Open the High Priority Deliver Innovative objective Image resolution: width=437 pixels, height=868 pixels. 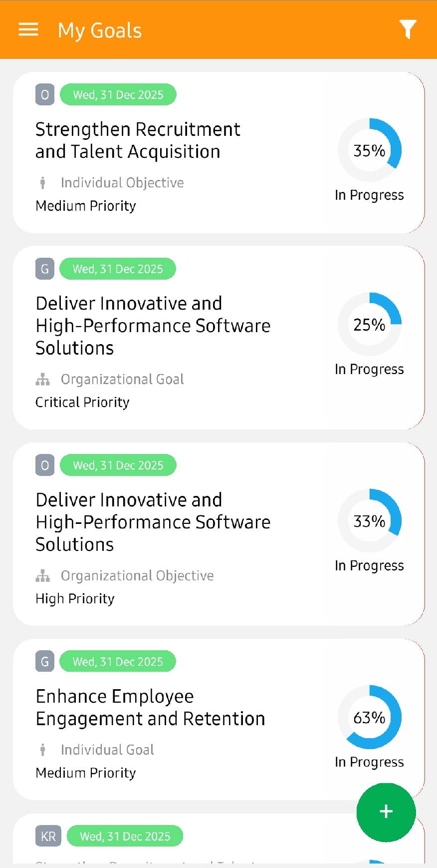pos(153,522)
